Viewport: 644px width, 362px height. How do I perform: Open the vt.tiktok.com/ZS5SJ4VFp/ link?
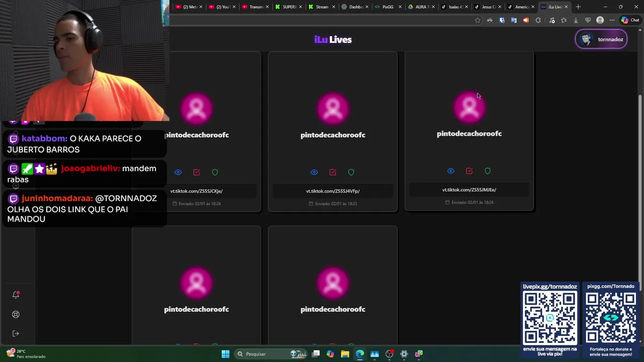pos(333,191)
